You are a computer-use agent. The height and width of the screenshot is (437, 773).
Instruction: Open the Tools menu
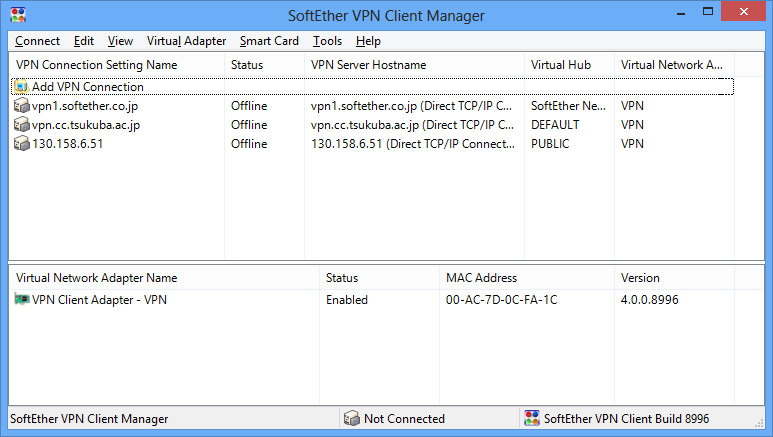click(327, 41)
